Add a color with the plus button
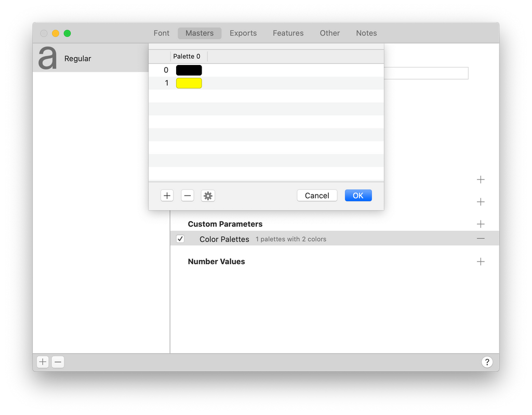This screenshot has width=532, height=415. 167,195
